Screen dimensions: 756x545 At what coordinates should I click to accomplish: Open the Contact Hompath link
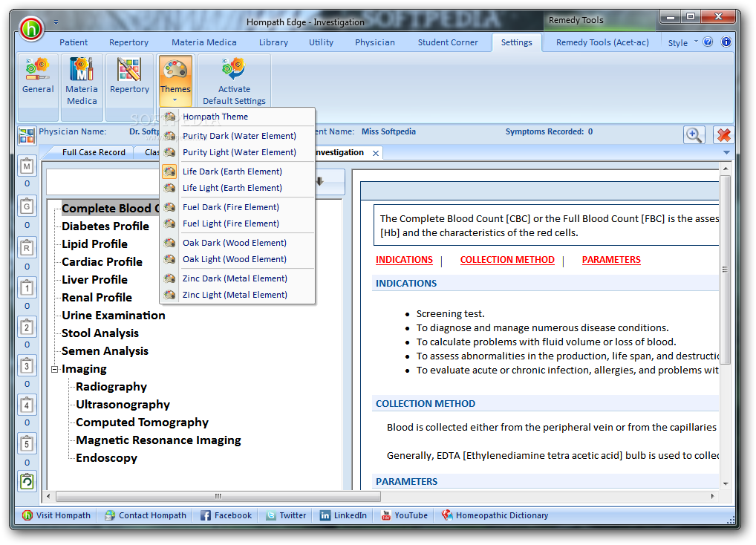click(146, 515)
